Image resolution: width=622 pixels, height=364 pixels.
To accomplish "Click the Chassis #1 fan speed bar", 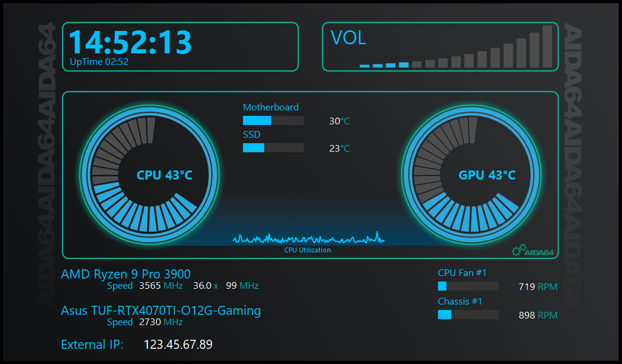I will pyautogui.click(x=468, y=315).
